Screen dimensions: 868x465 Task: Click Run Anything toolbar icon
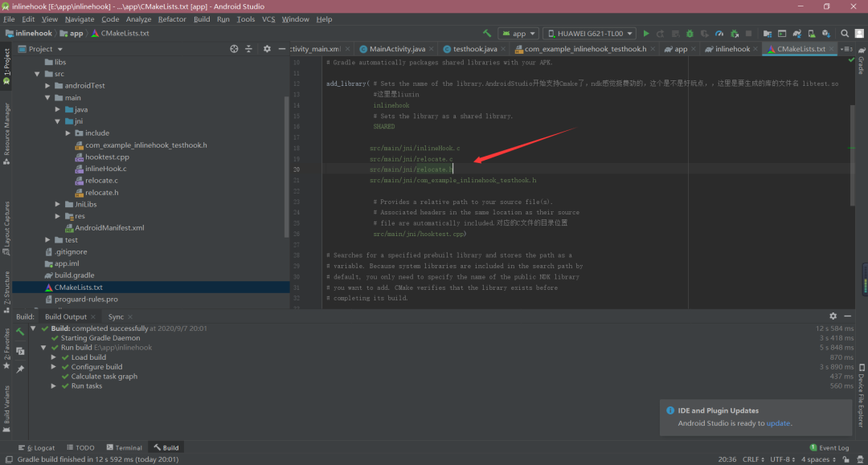click(x=782, y=34)
